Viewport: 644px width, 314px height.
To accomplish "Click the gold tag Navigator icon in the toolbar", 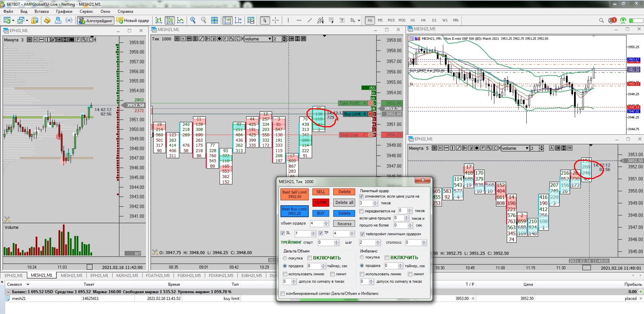I will (x=47, y=20).
